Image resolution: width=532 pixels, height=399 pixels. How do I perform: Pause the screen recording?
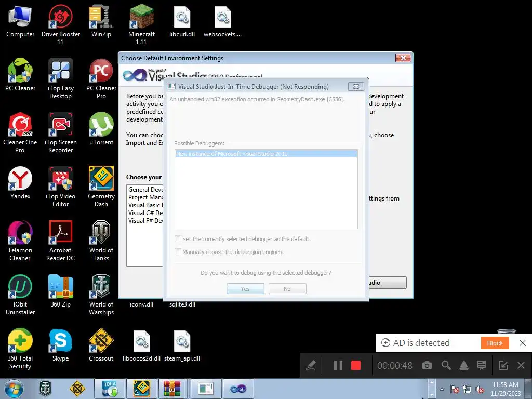click(x=338, y=365)
